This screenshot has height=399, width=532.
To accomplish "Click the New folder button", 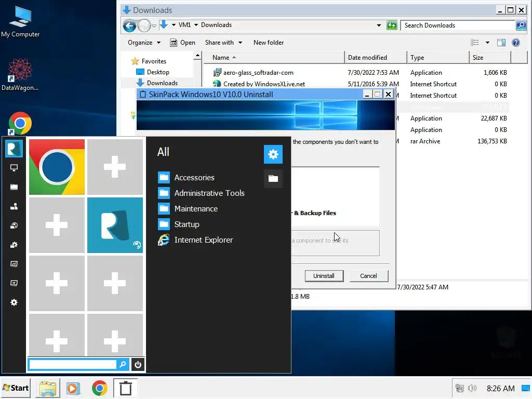I will (x=269, y=43).
